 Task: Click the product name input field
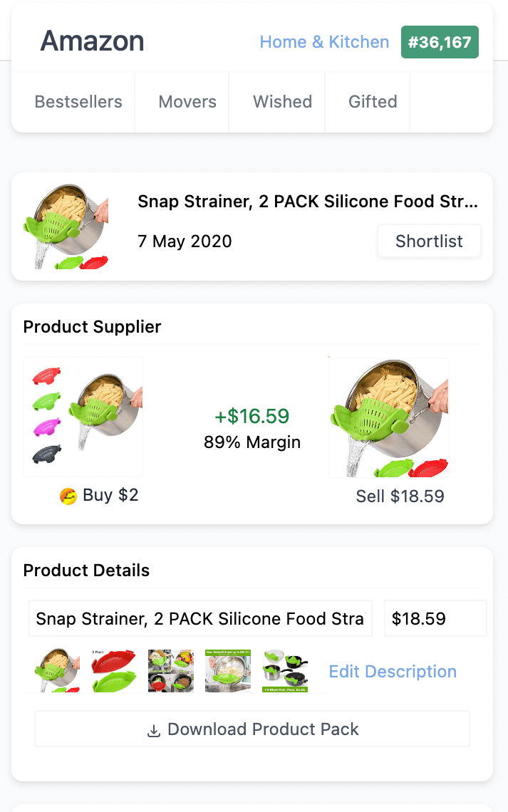[200, 618]
